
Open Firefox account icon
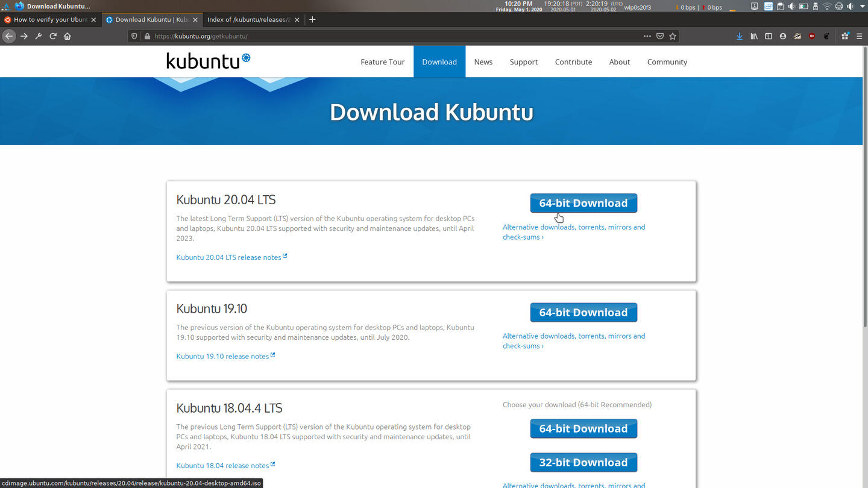(x=783, y=36)
